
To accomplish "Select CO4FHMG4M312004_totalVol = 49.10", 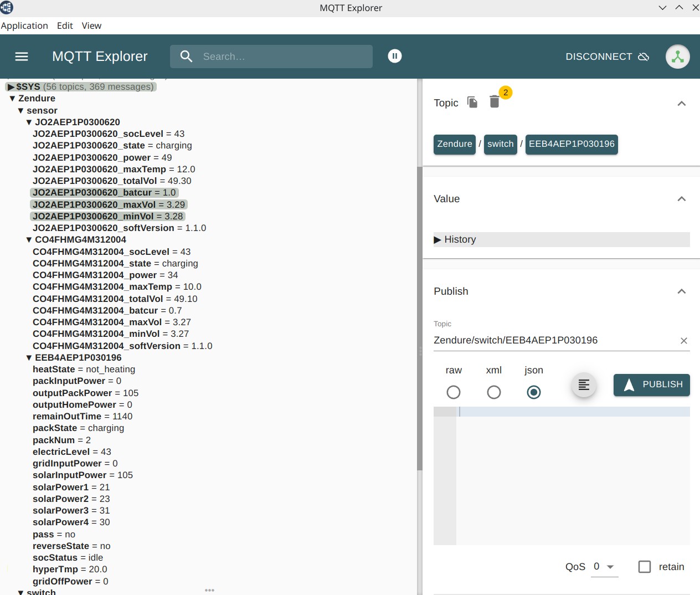I will point(115,299).
